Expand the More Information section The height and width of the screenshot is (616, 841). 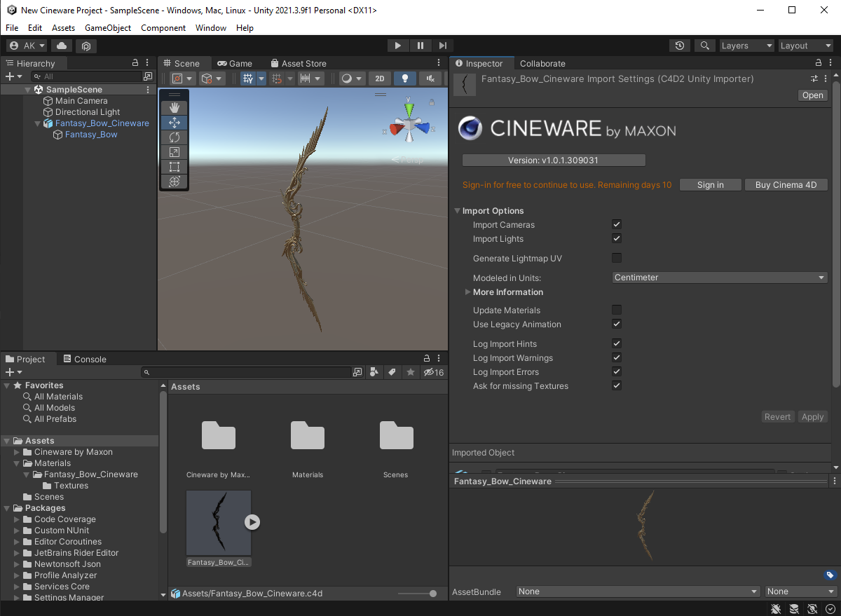coord(468,292)
